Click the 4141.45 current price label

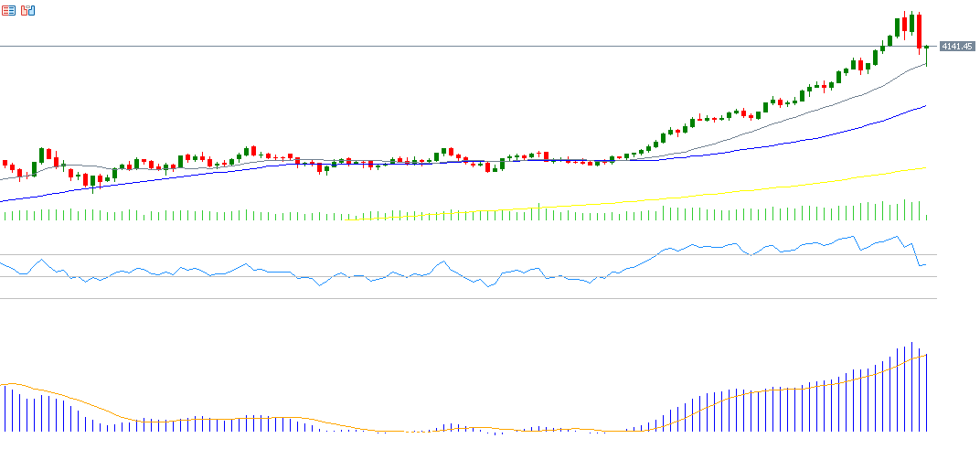tap(956, 47)
